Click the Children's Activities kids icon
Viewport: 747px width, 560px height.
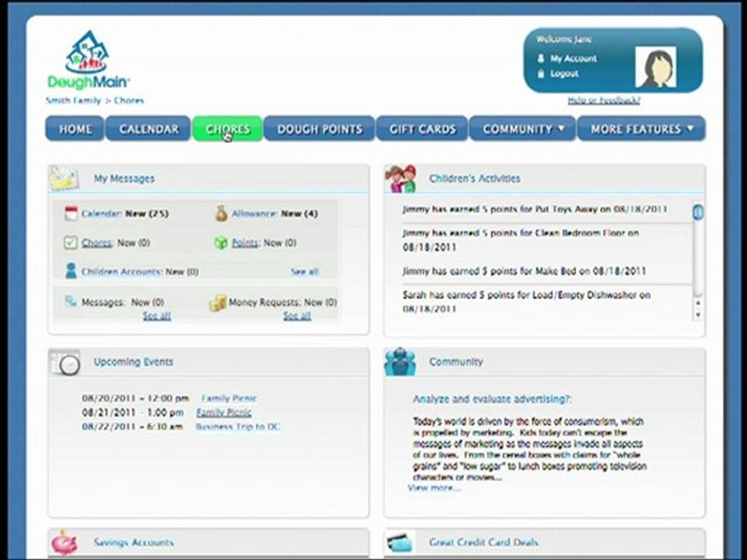[401, 179]
